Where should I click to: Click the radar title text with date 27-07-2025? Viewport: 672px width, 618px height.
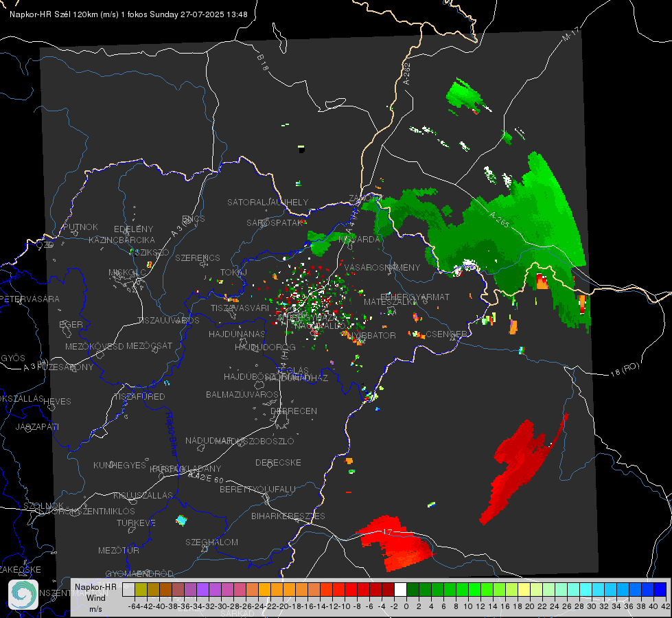click(x=128, y=14)
